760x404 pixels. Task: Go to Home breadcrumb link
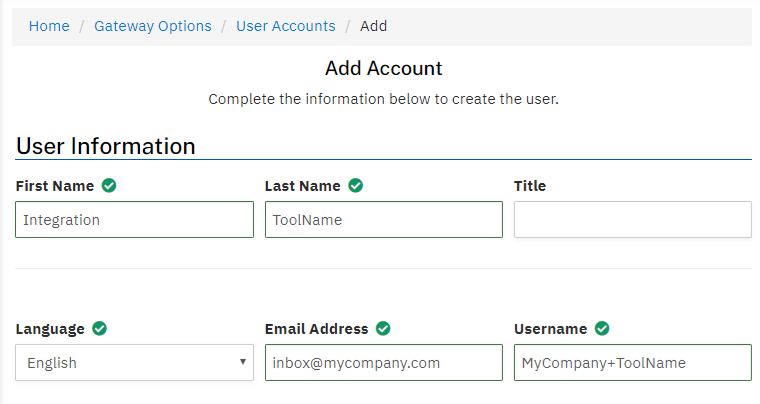click(x=49, y=26)
